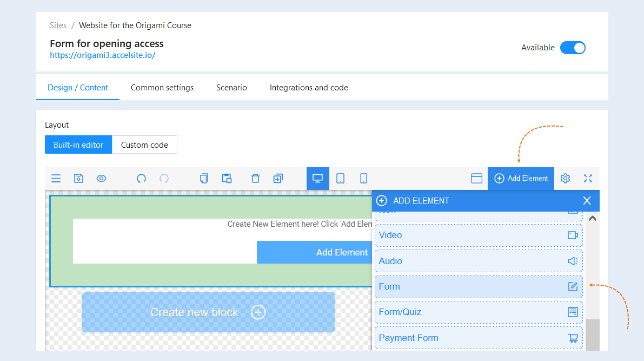
Task: Switch to desktop view mode
Action: coord(318,179)
